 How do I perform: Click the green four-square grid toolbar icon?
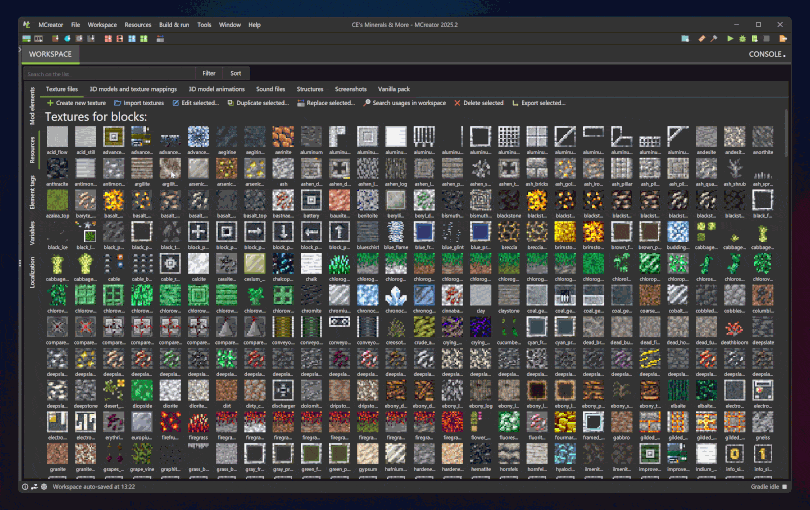(x=144, y=39)
